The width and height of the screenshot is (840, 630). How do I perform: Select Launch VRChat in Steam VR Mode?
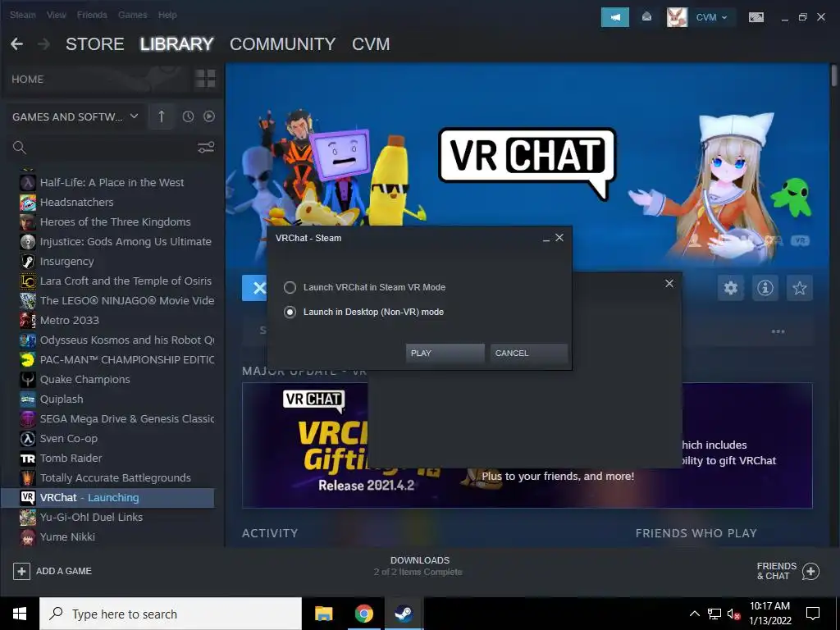pyautogui.click(x=365, y=287)
